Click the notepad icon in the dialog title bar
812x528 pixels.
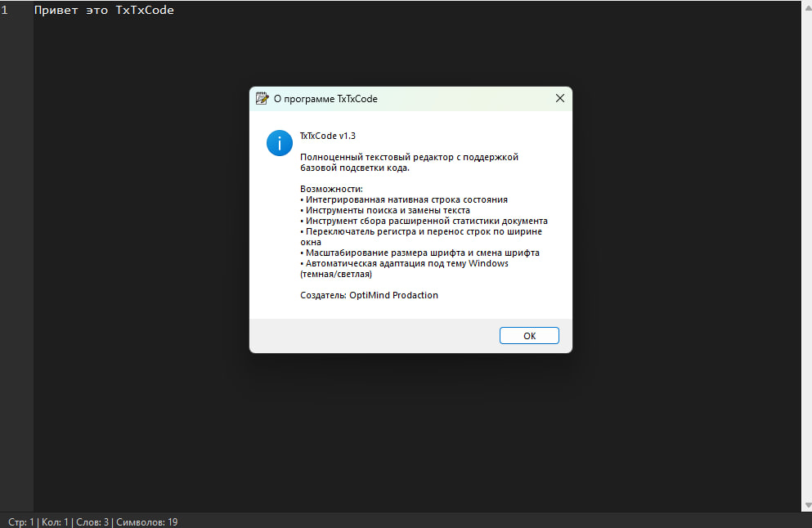pyautogui.click(x=262, y=98)
